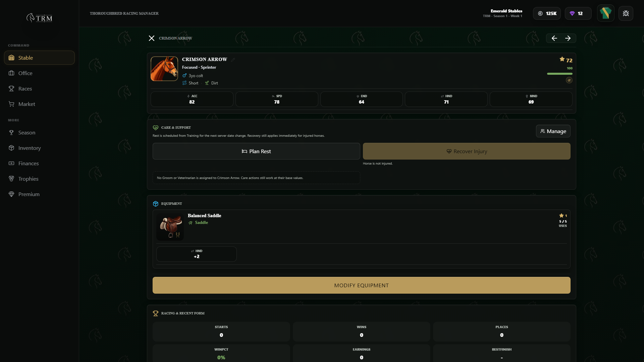Click the Short distance preference icon
This screenshot has height=362, width=644.
[x=184, y=83]
